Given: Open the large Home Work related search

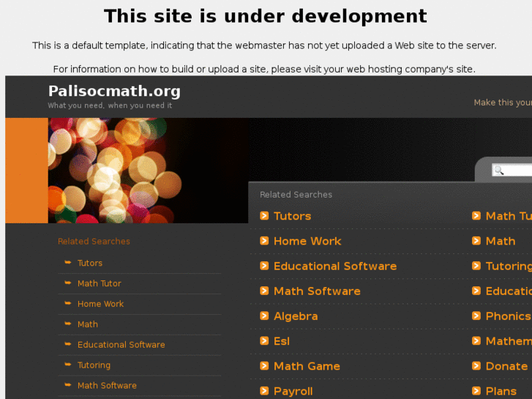Looking at the screenshot, I should tap(307, 241).
